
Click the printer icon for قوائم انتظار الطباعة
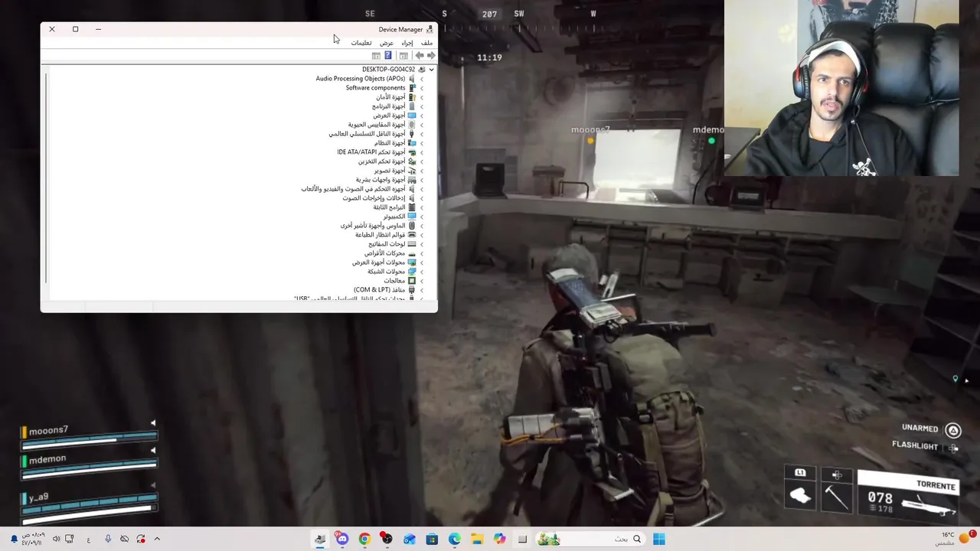point(412,235)
